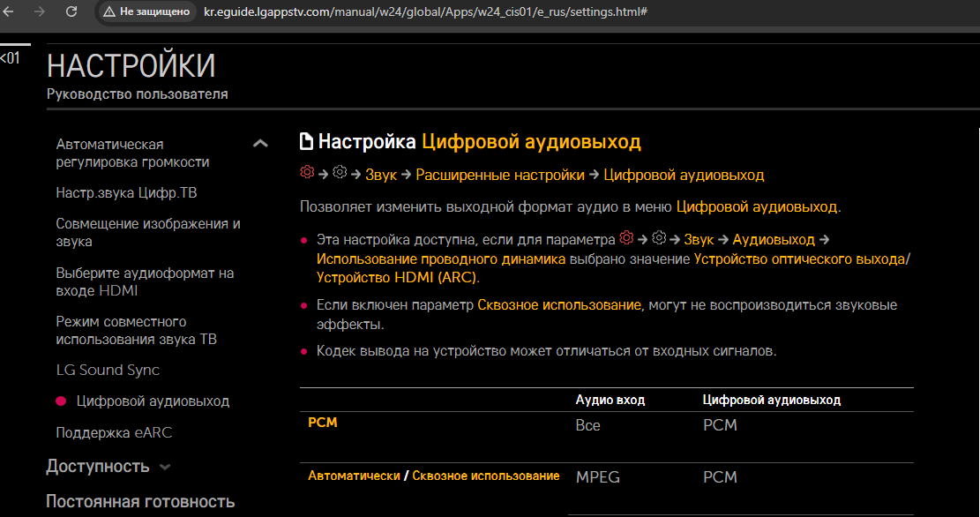Select Режим совместного использования звука ТВ
The width and height of the screenshot is (980, 517).
[x=136, y=330]
